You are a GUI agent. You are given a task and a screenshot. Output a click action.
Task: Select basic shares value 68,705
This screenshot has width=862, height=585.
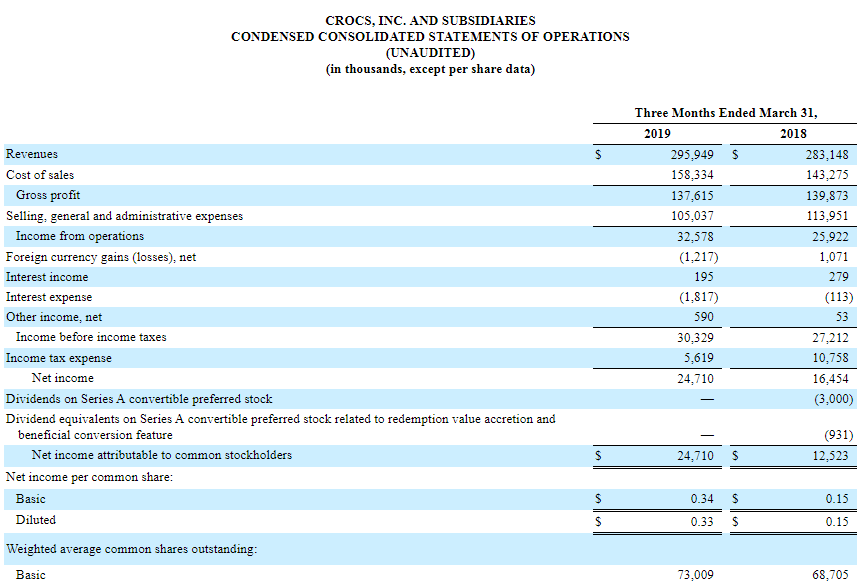830,575
